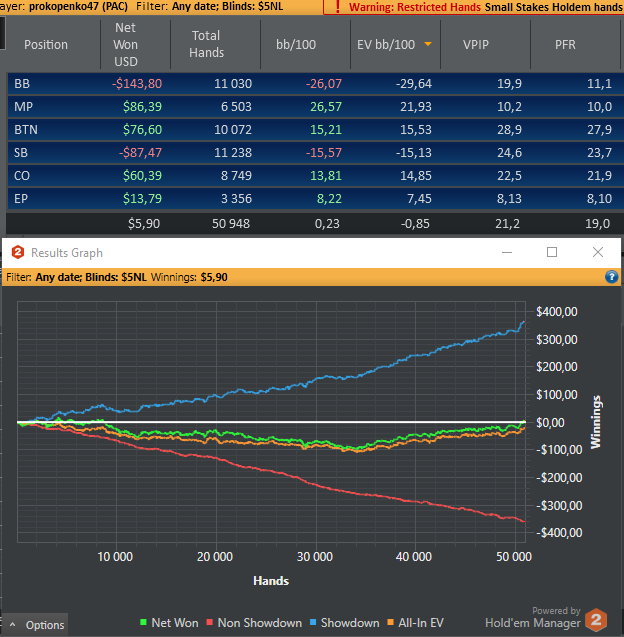Click the 27,9 PFR cell
624x637 pixels.
coord(599,130)
